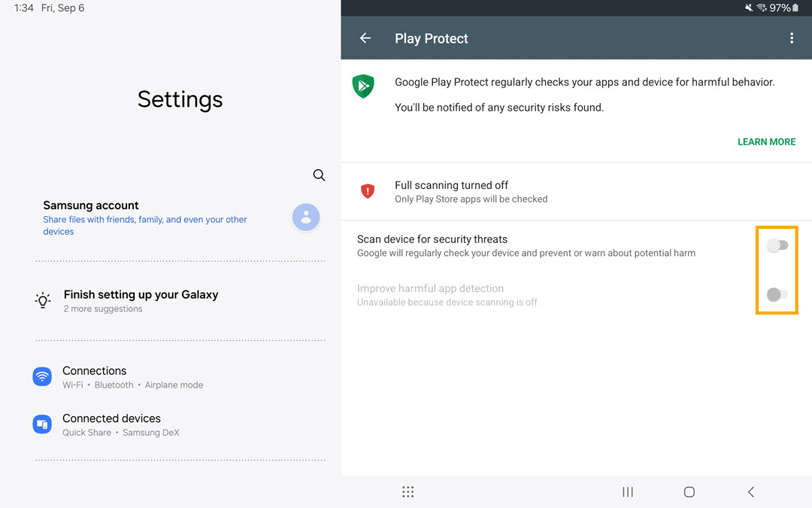The width and height of the screenshot is (812, 508).
Task: Tap the Connected devices icon
Action: coord(42,424)
